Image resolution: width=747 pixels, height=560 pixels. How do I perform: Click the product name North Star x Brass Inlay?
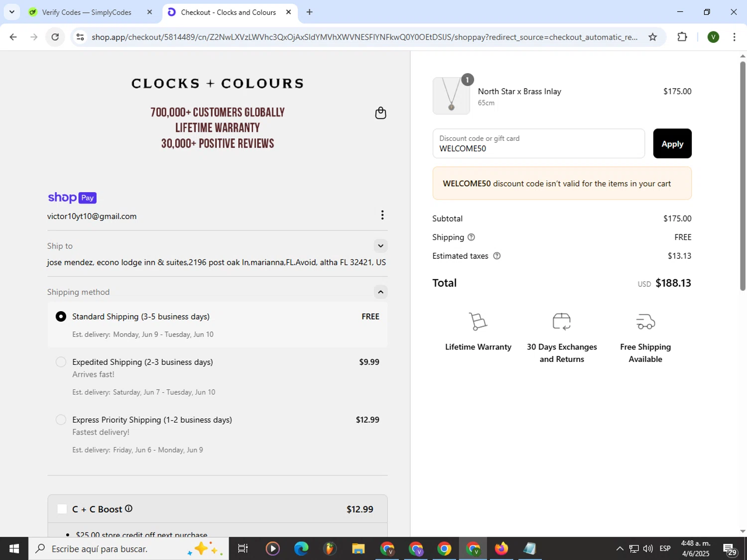pos(519,92)
